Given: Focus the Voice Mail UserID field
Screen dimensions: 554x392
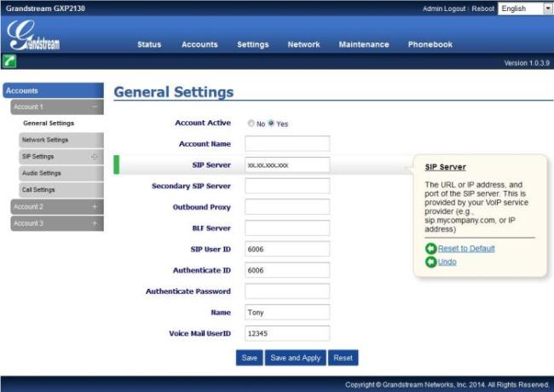Looking at the screenshot, I should [x=287, y=333].
